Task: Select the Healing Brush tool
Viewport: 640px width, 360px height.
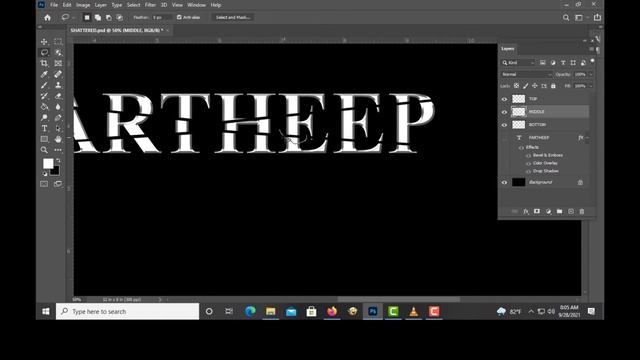Action: tap(58, 74)
